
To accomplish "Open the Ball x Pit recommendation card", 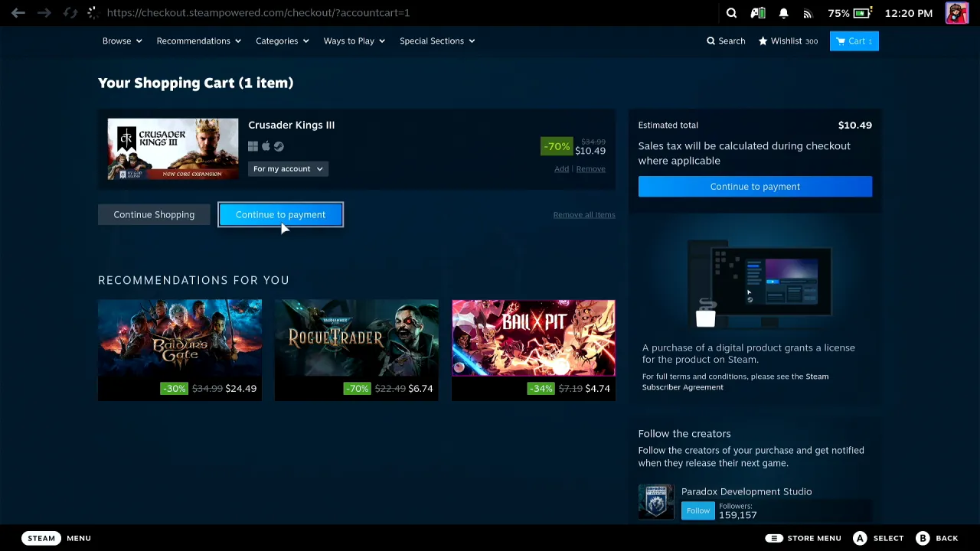I will 534,350.
